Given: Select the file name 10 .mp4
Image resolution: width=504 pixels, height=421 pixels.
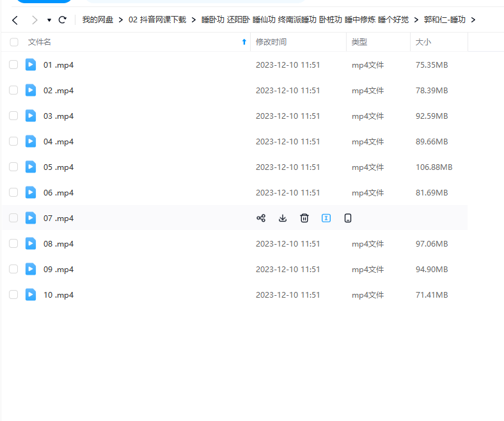Looking at the screenshot, I should click(x=58, y=295).
